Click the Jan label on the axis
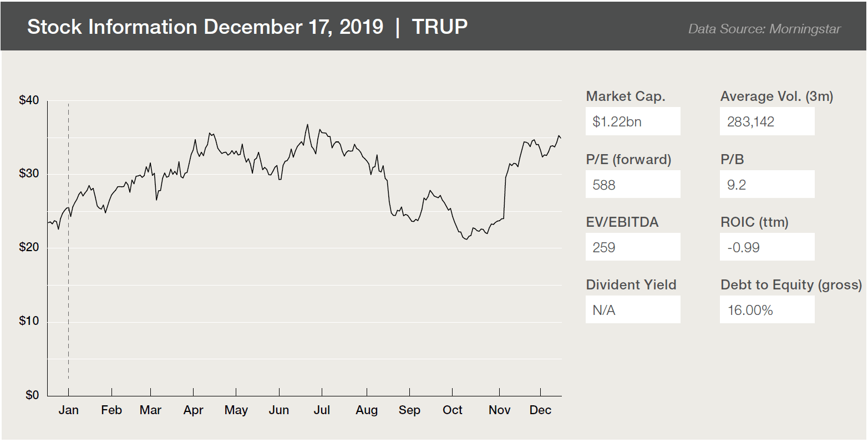Viewport: 868px width, 443px height. (x=68, y=410)
